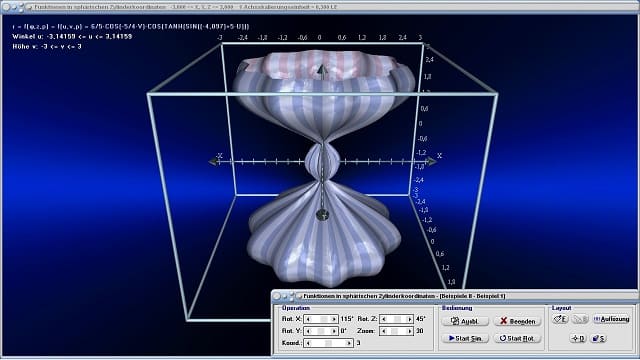Start simulation with Start Sim. button
The image size is (640, 360).
click(465, 338)
